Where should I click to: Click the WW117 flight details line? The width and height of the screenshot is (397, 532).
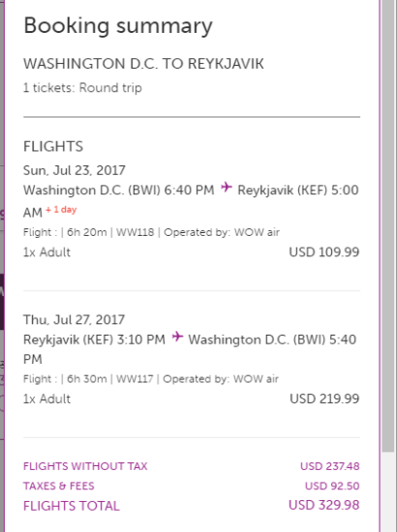point(151,379)
